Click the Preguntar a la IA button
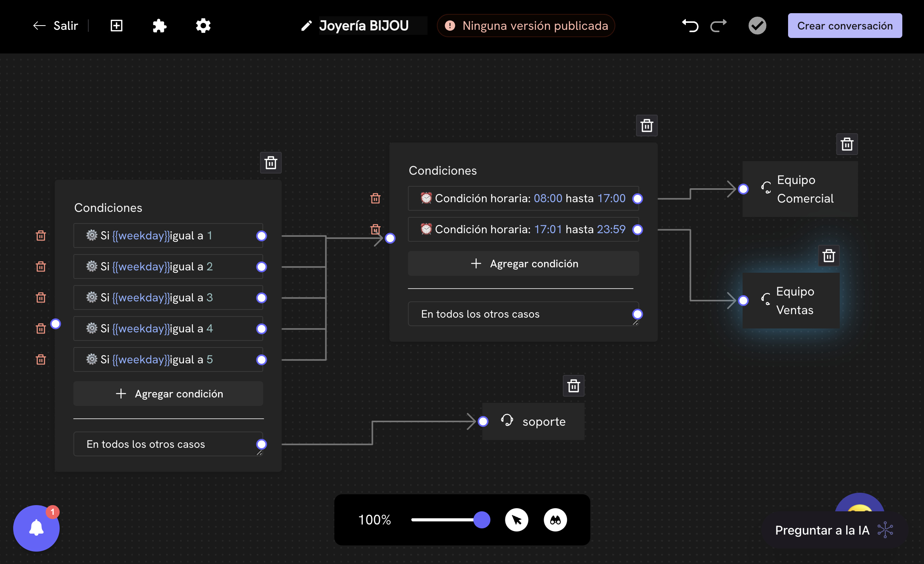 pyautogui.click(x=834, y=530)
